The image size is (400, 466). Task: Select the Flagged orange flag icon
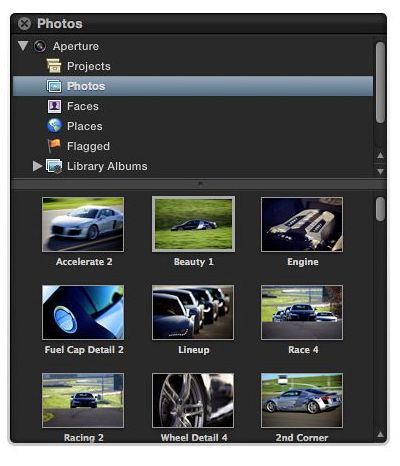click(54, 146)
